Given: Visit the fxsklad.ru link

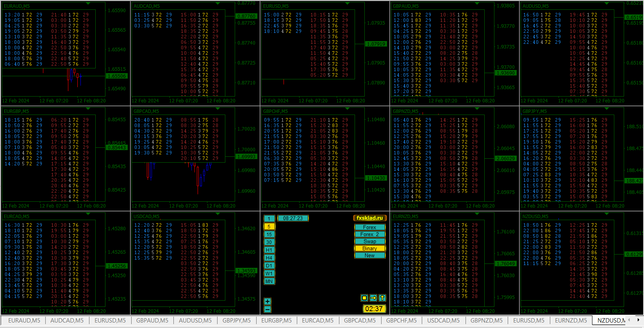Looking at the screenshot, I should (370, 218).
